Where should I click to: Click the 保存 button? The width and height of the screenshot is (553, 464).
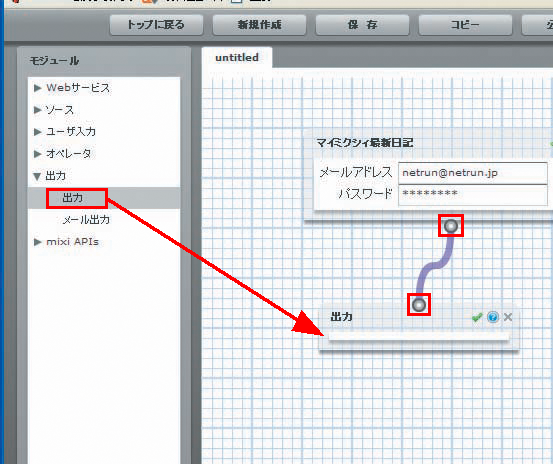pyautogui.click(x=363, y=25)
